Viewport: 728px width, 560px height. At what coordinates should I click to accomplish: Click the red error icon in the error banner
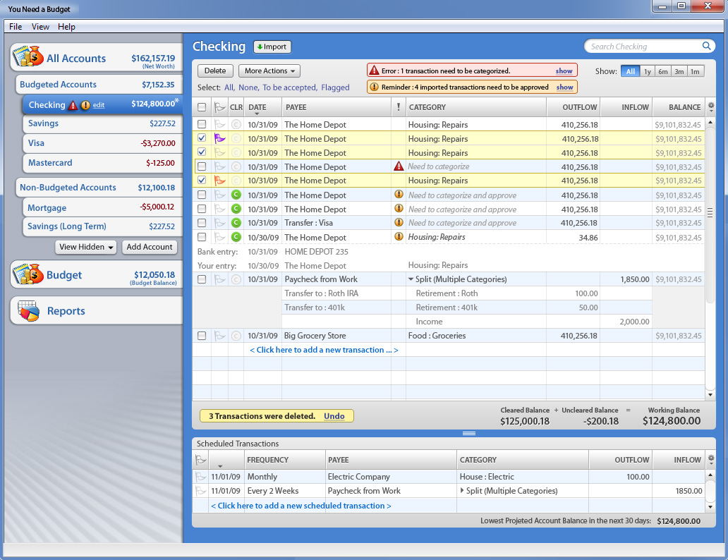[374, 70]
